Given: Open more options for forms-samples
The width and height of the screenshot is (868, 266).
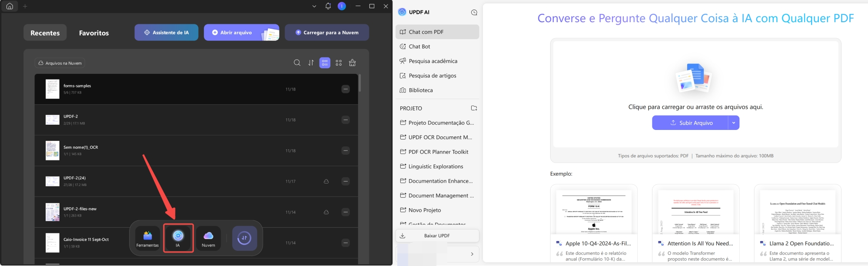Looking at the screenshot, I should pyautogui.click(x=346, y=89).
